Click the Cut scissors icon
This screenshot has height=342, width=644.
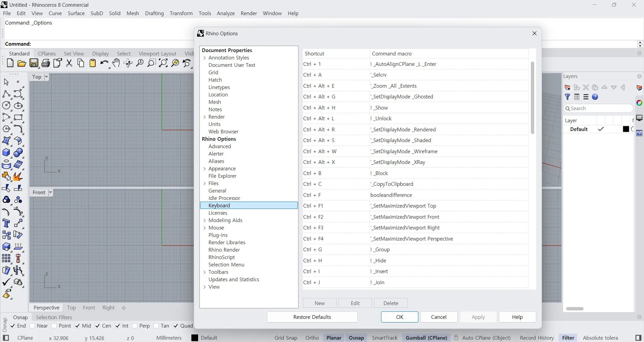pos(69,63)
